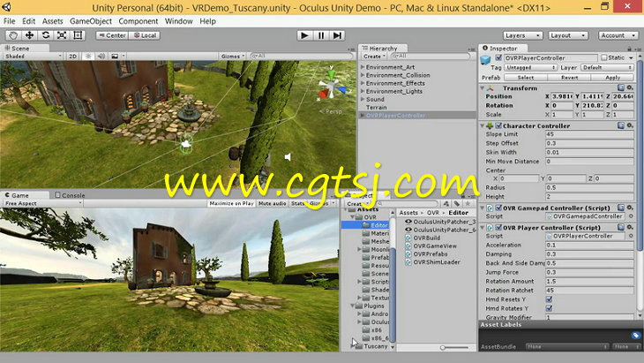Click the scene orientation gizmo
The height and width of the screenshot is (363, 644).
[x=332, y=87]
